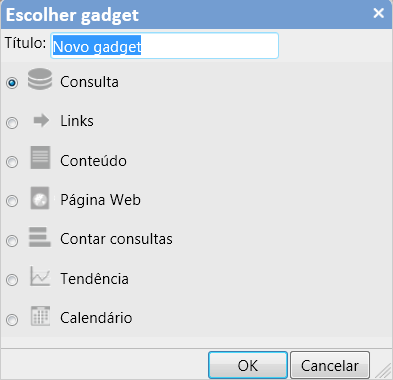
Task: Select the Links radio button
Action: click(x=12, y=123)
